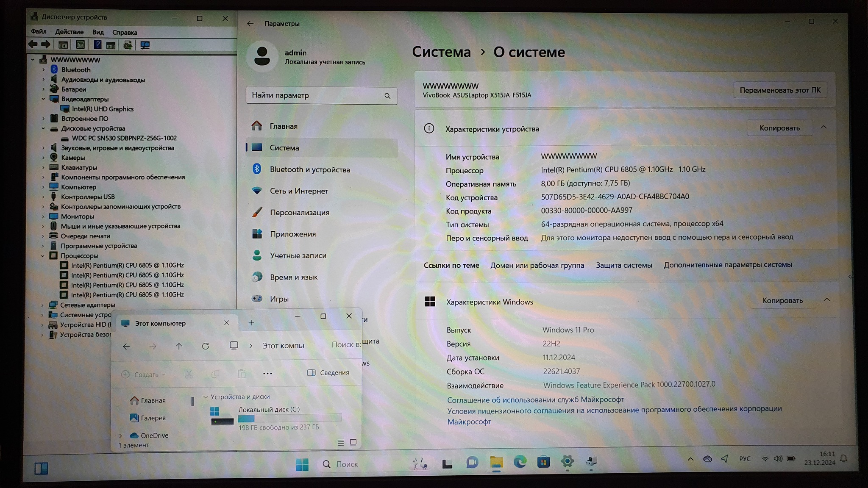Viewport: 868px width, 488px height.
Task: Collapse the Процессоры tree node
Action: coord(43,256)
